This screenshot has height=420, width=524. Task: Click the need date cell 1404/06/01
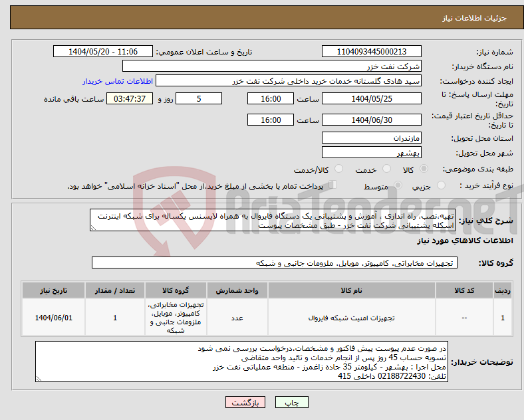coord(53,318)
